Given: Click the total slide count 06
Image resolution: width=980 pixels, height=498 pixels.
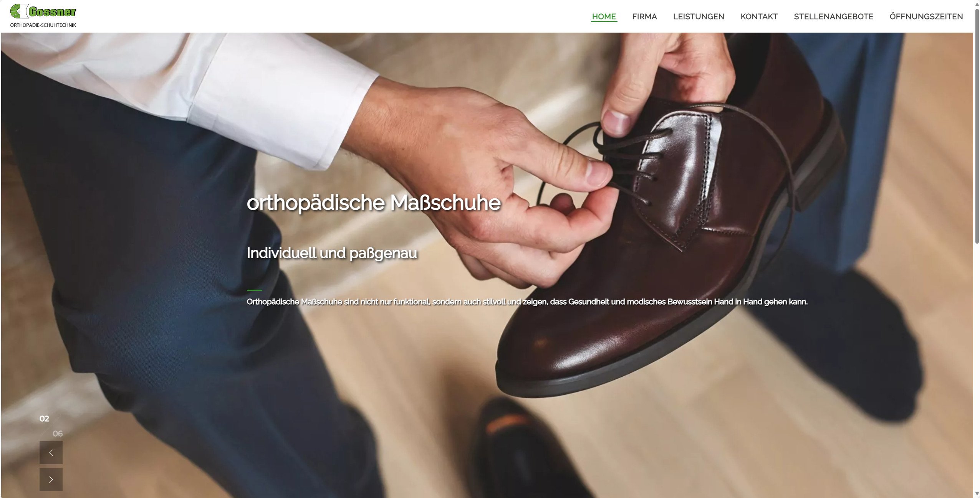Looking at the screenshot, I should point(58,434).
